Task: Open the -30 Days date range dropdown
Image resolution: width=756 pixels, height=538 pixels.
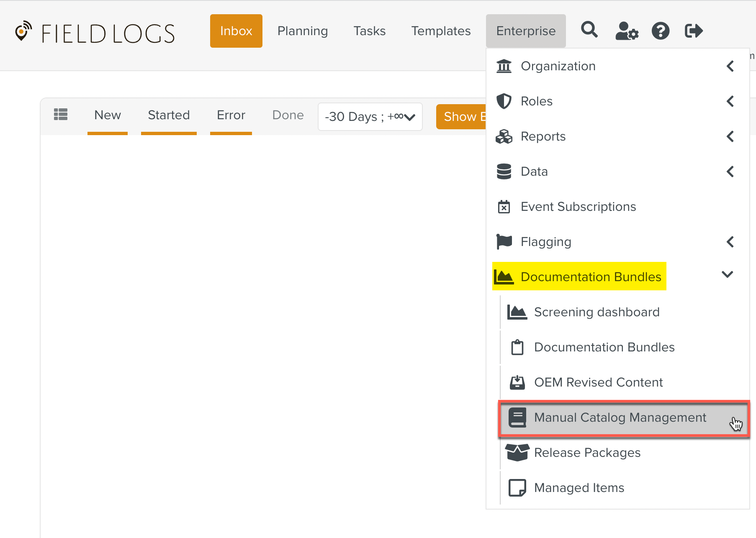Action: pyautogui.click(x=370, y=117)
